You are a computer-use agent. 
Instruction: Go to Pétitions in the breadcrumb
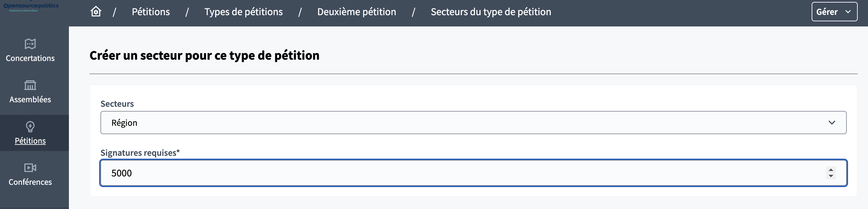point(151,12)
